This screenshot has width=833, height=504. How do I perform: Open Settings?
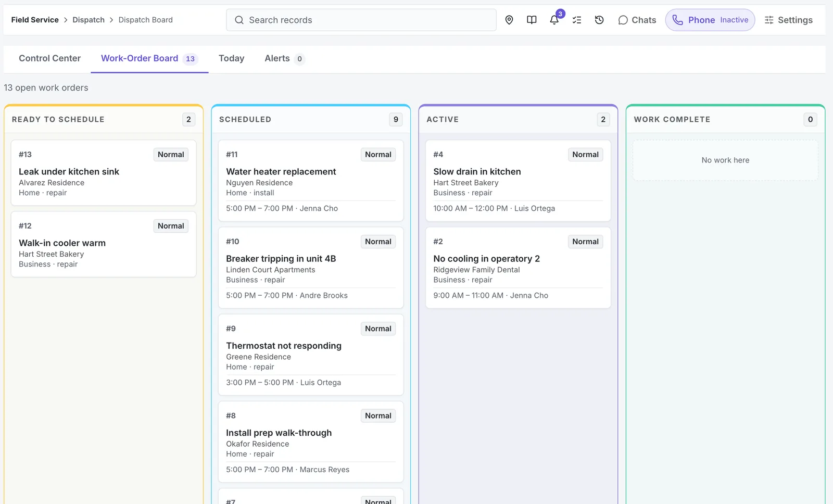click(x=788, y=20)
